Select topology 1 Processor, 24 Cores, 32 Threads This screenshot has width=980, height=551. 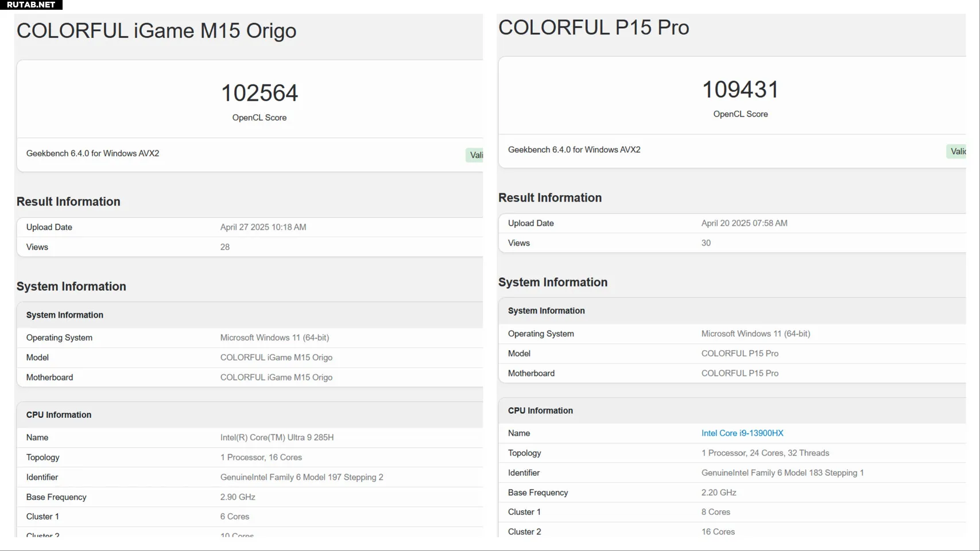click(765, 453)
